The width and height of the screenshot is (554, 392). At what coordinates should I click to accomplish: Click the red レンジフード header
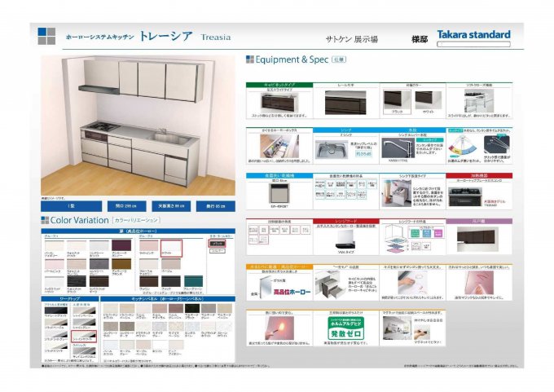(x=346, y=222)
